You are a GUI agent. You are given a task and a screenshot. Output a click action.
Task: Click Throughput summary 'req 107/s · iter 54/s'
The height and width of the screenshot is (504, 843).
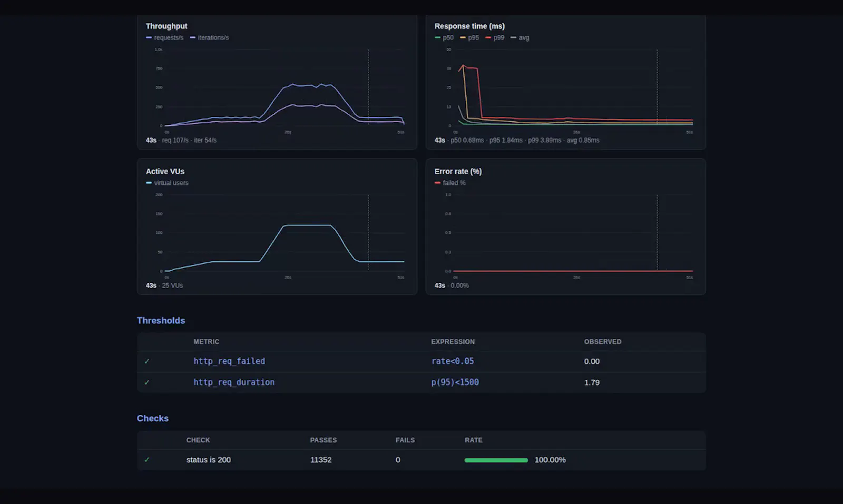point(189,141)
